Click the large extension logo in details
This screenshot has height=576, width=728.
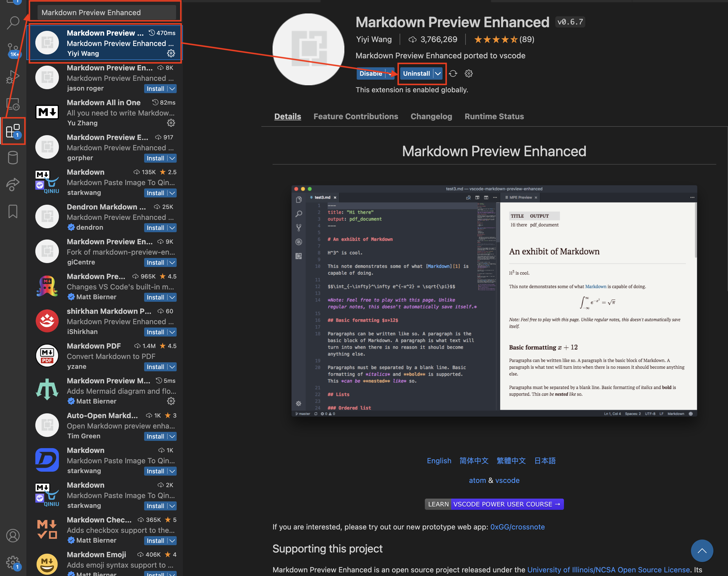click(x=308, y=49)
